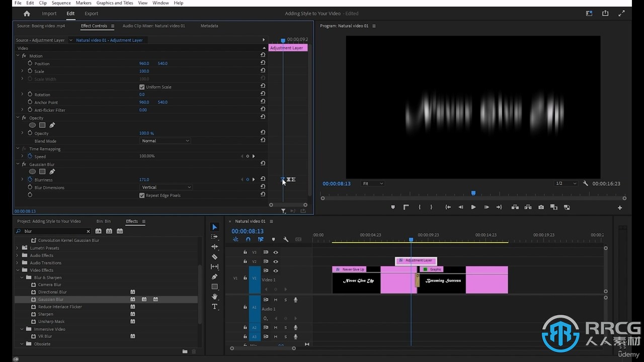The height and width of the screenshot is (362, 644).
Task: Step forward one frame in Program monitor
Action: 487,207
